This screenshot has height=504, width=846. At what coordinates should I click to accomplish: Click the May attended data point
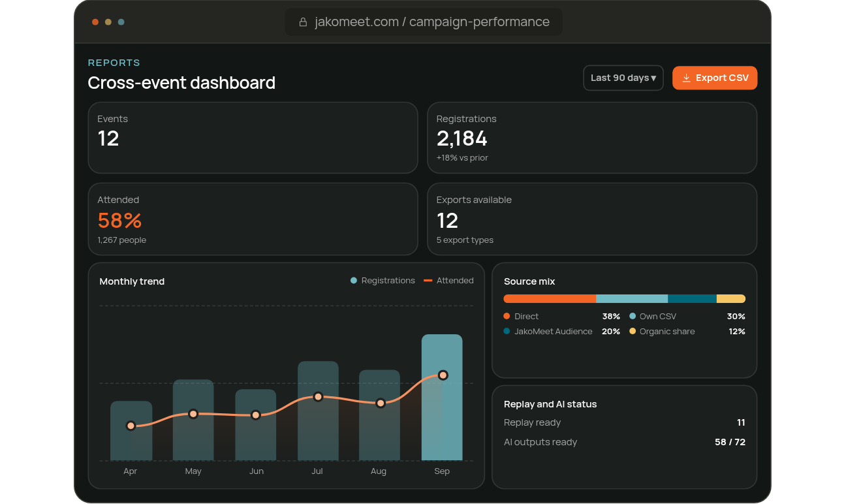[x=193, y=414]
